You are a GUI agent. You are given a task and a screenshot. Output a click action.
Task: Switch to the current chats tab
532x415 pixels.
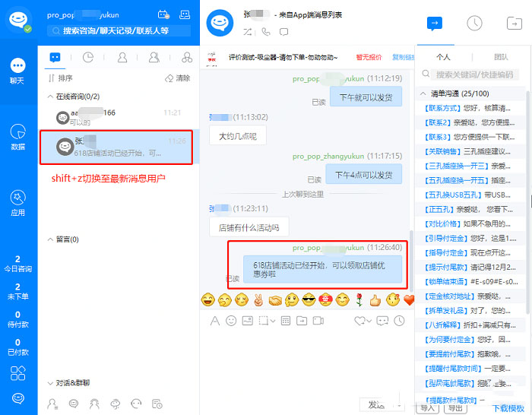55,57
